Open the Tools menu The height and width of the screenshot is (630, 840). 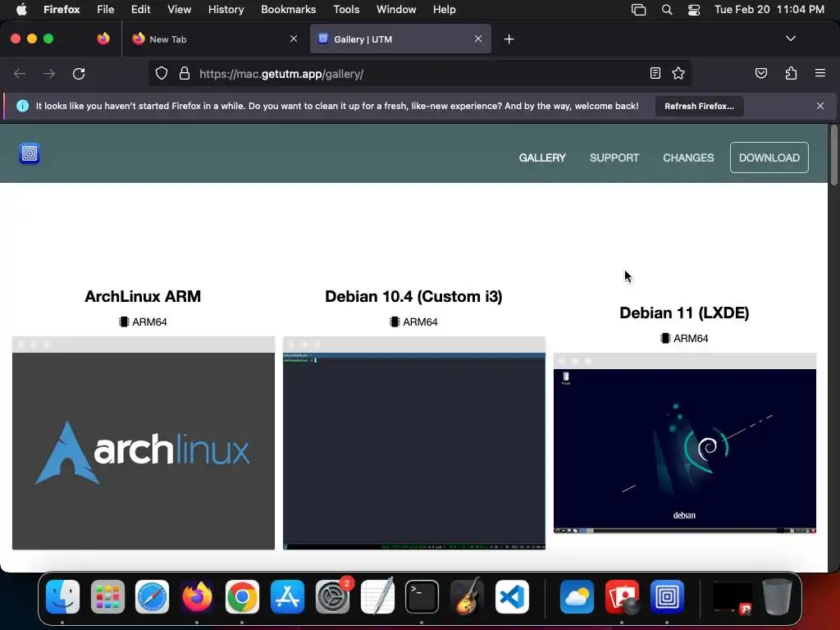[346, 9]
